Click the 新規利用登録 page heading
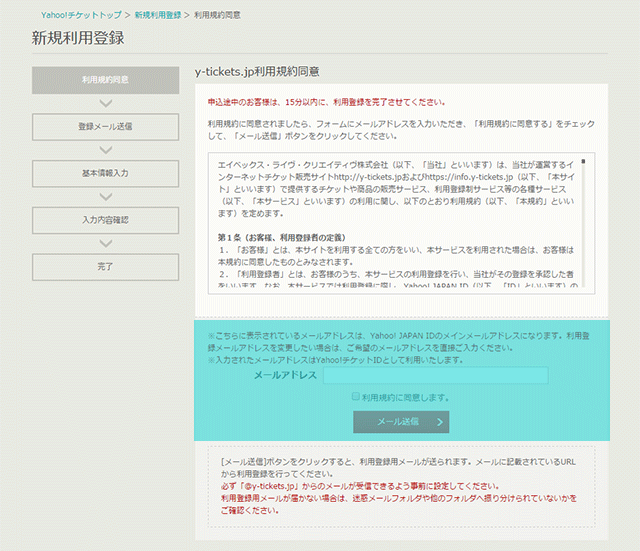The width and height of the screenshot is (640, 551). (78, 38)
